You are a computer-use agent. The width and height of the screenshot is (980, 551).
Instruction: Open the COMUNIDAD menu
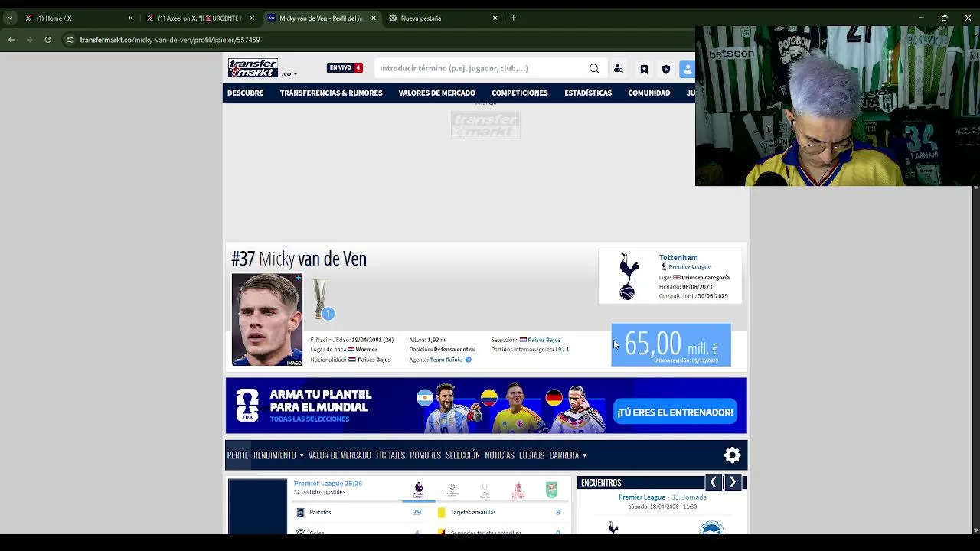(x=649, y=93)
